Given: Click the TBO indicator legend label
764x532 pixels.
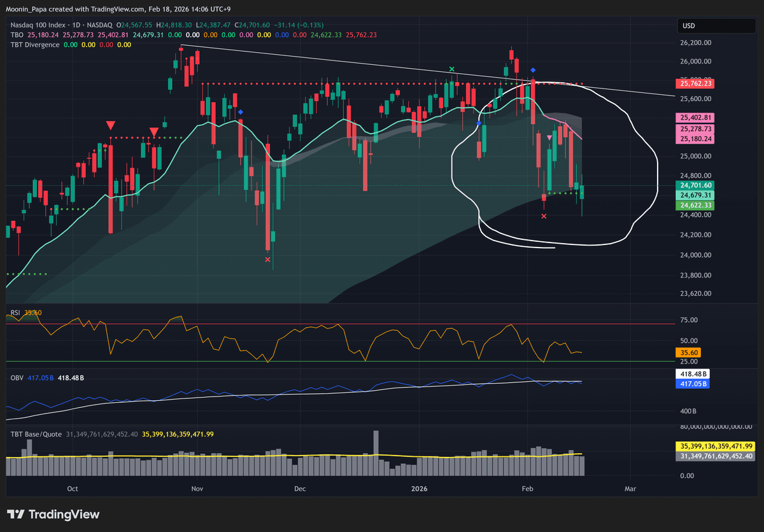Looking at the screenshot, I should coord(17,34).
